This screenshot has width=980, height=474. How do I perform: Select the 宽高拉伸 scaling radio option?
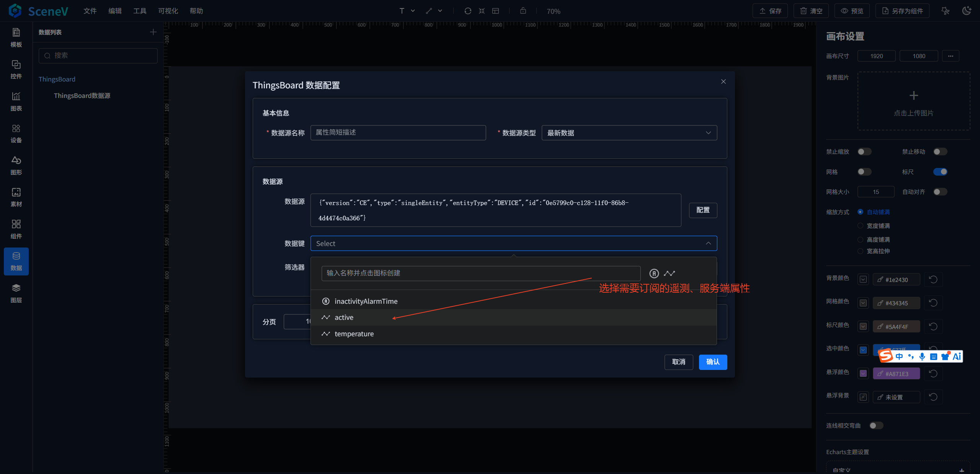click(860, 251)
